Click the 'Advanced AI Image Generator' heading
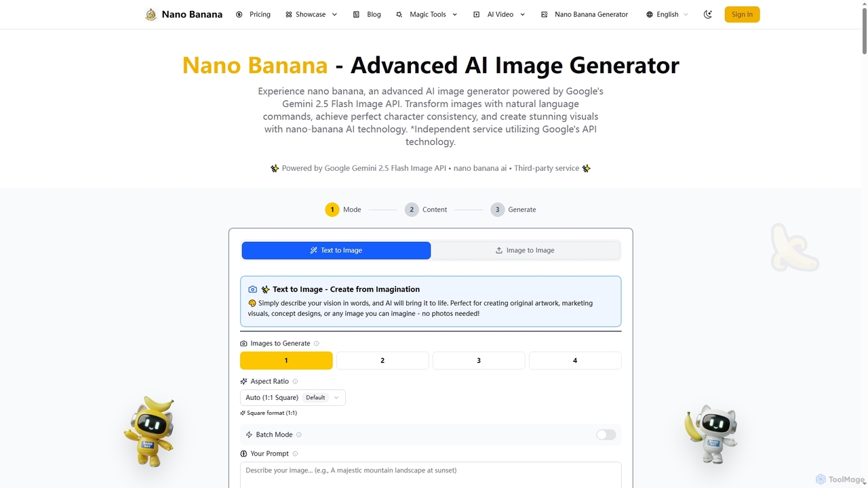The width and height of the screenshot is (868, 488). pos(515,65)
